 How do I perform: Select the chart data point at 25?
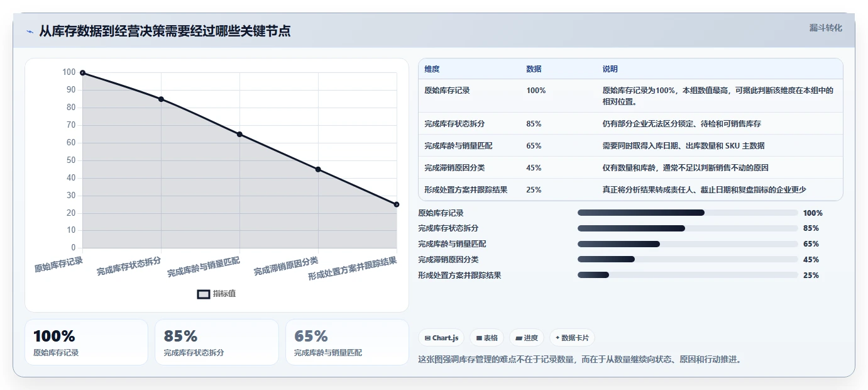coord(397,204)
